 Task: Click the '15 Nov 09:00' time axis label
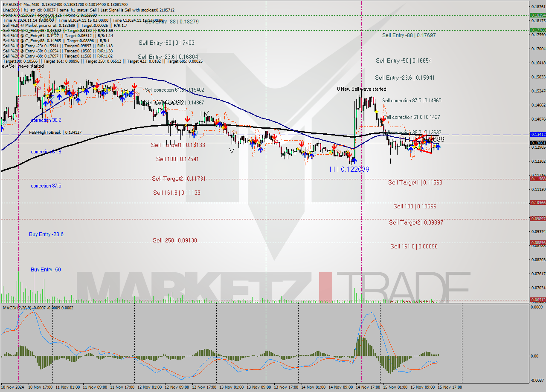tap(423, 387)
